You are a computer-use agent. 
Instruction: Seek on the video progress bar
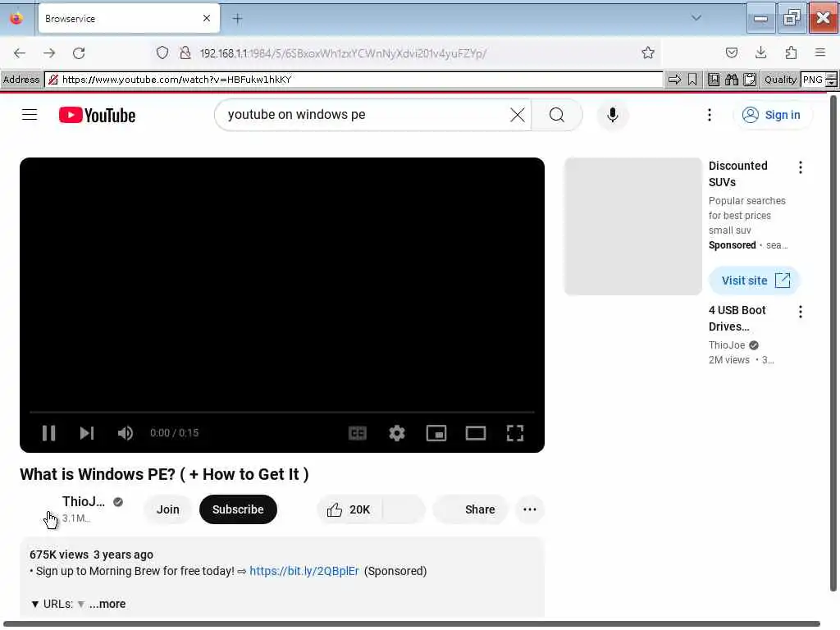point(282,412)
